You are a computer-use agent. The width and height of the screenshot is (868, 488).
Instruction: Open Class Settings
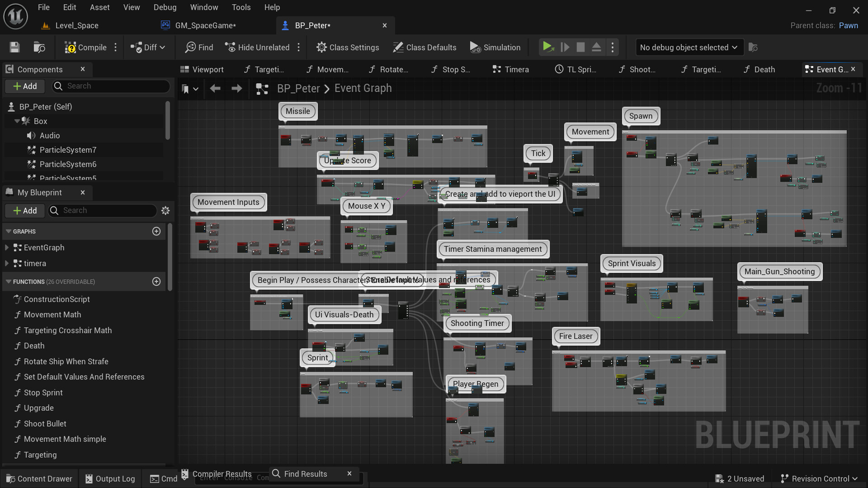(348, 47)
